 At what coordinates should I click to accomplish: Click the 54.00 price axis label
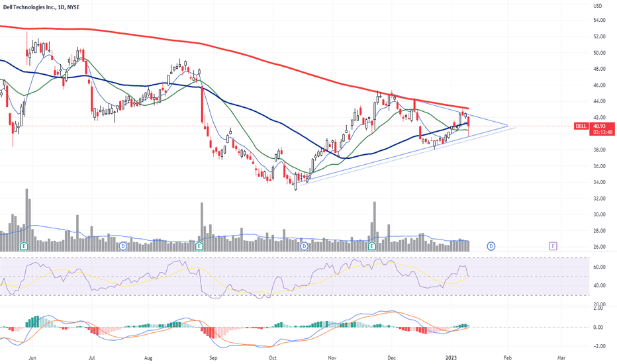click(x=599, y=20)
